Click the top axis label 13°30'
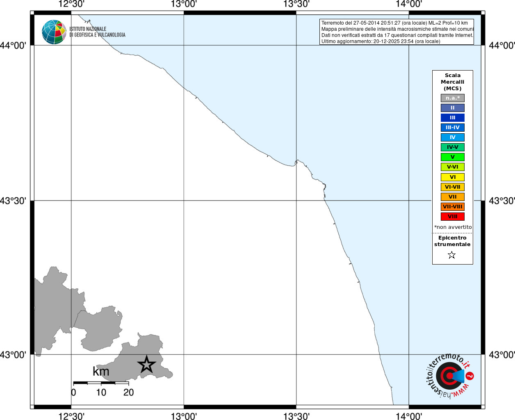Screen dimensions: 515x420 pyautogui.click(x=296, y=4)
